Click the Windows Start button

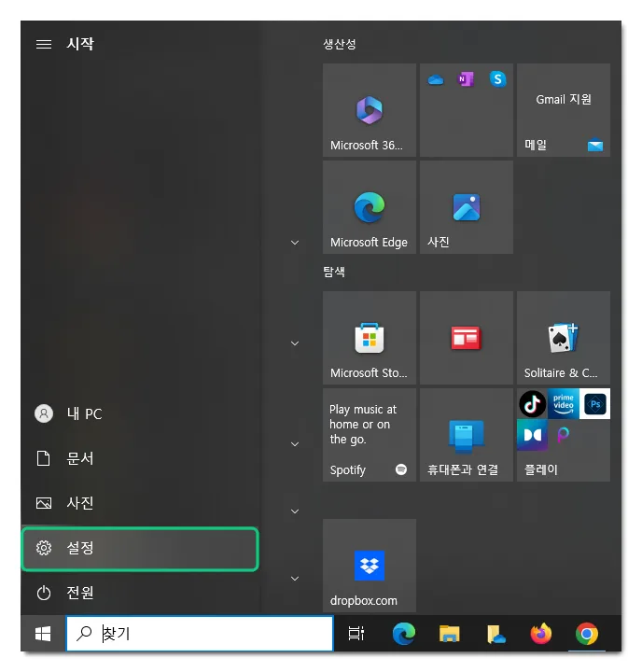[43, 634]
